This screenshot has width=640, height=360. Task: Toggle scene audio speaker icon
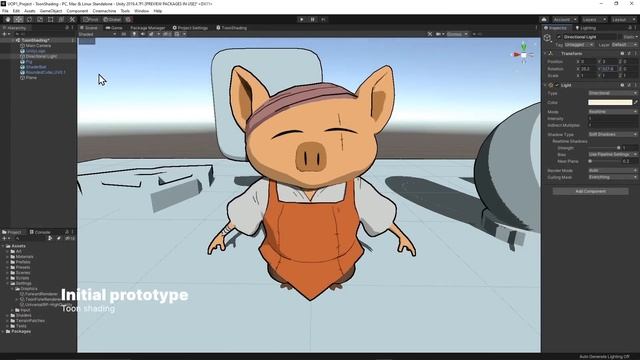[142, 34]
